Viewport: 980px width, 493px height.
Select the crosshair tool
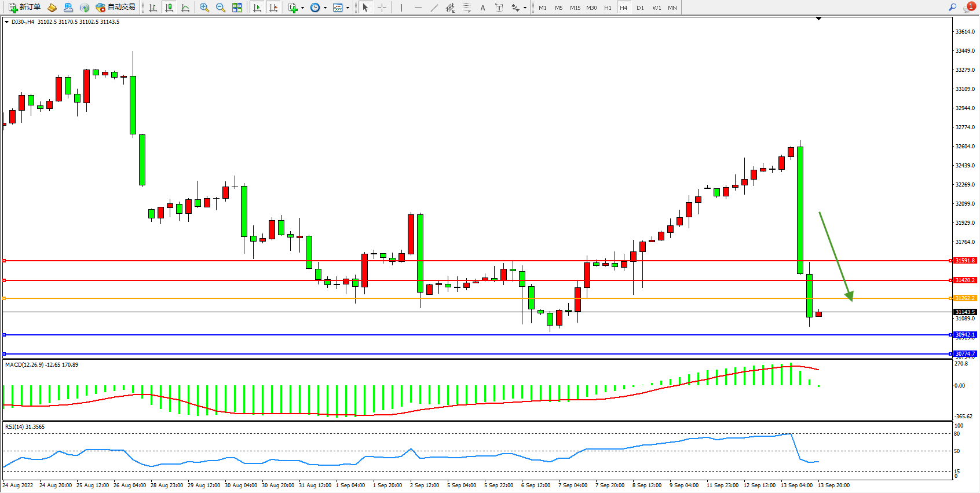382,8
